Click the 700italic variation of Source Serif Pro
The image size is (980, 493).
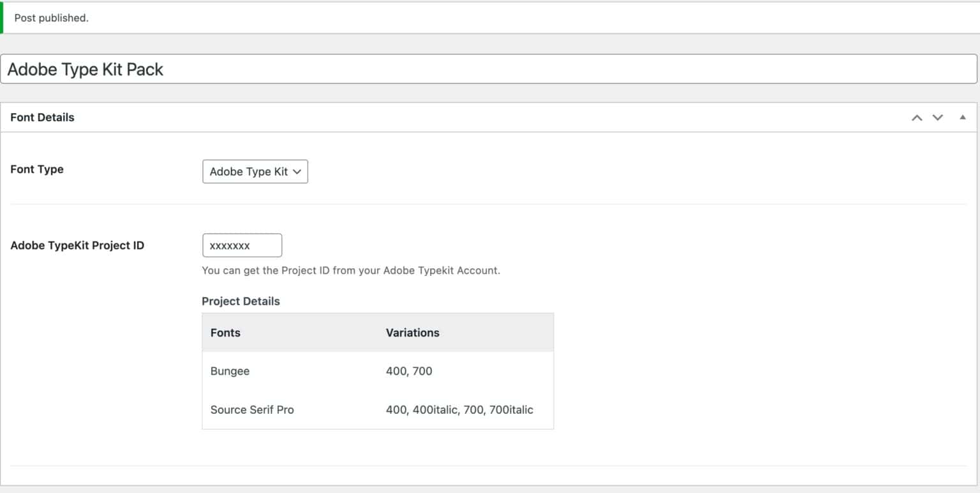(x=512, y=409)
